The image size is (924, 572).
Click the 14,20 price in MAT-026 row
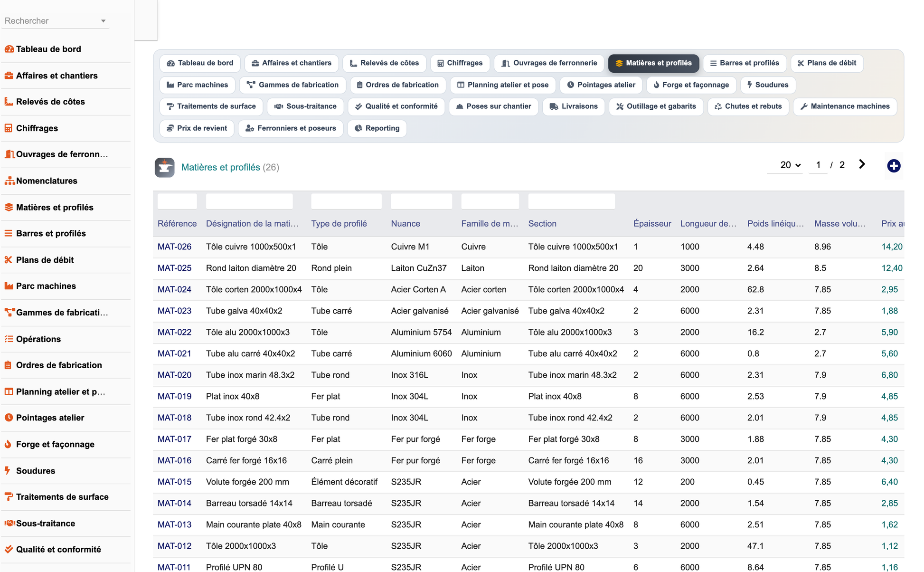point(892,247)
